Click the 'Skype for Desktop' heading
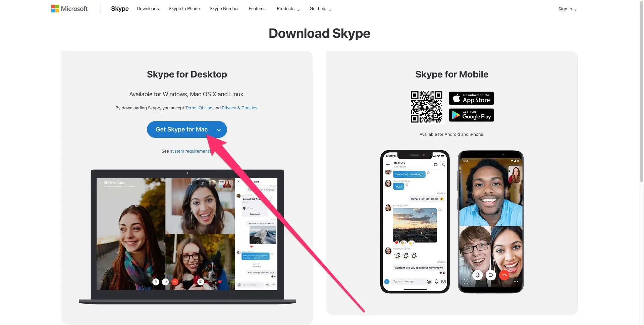 187,74
